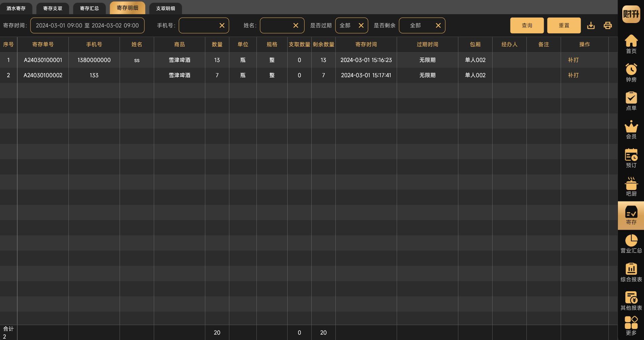644x340 pixels.
Task: Switch to the 支取明细 tab
Action: pyautogui.click(x=165, y=8)
